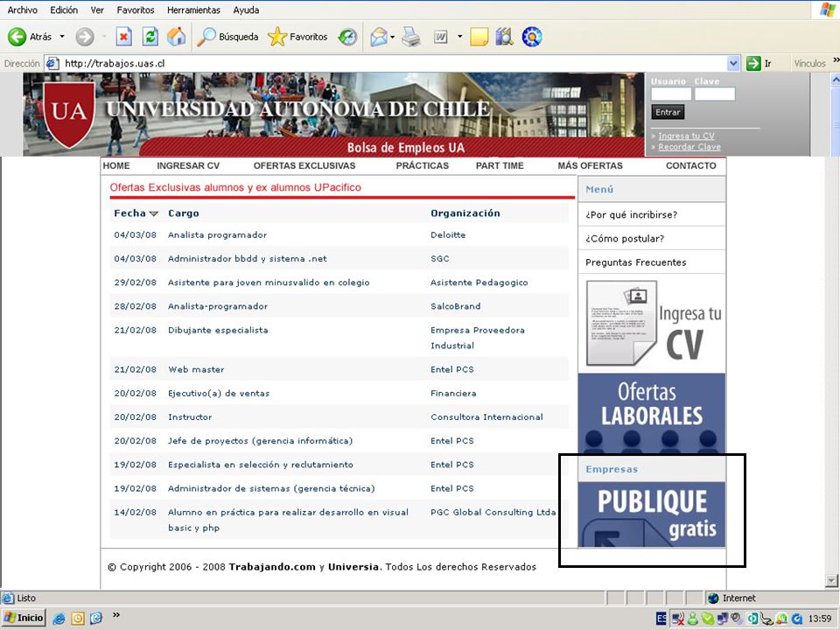Click the research books icon in toolbar

(504, 37)
